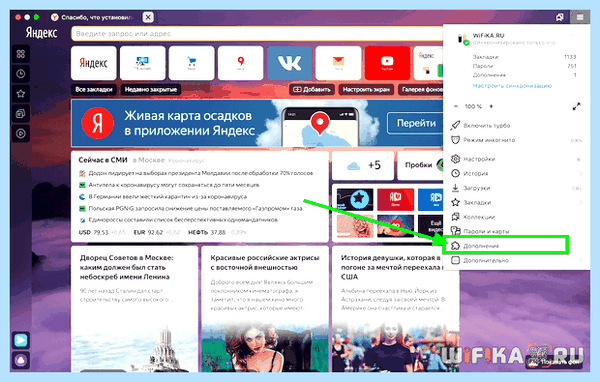
Task: Open history clock icon in left sidebar
Action: 21,74
